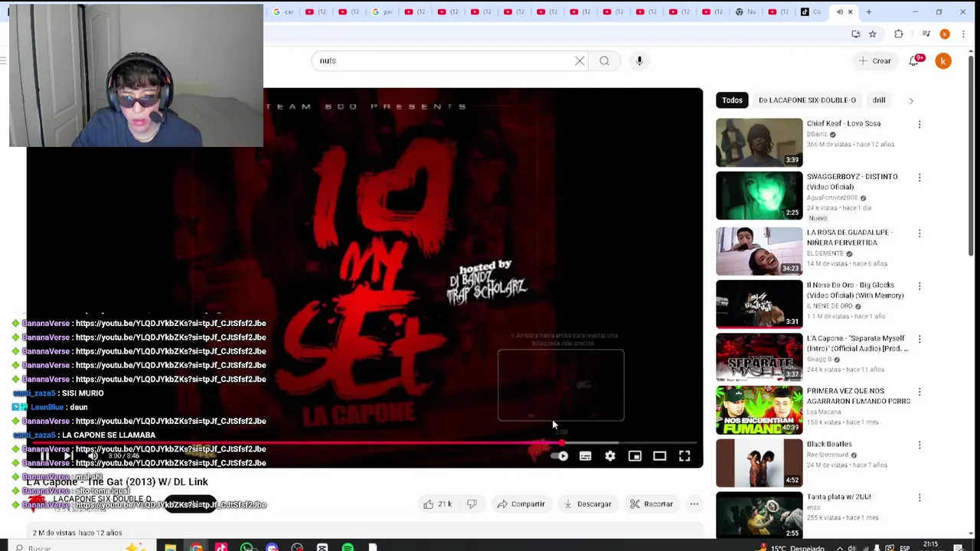Bookmark this page with the star

tap(872, 34)
